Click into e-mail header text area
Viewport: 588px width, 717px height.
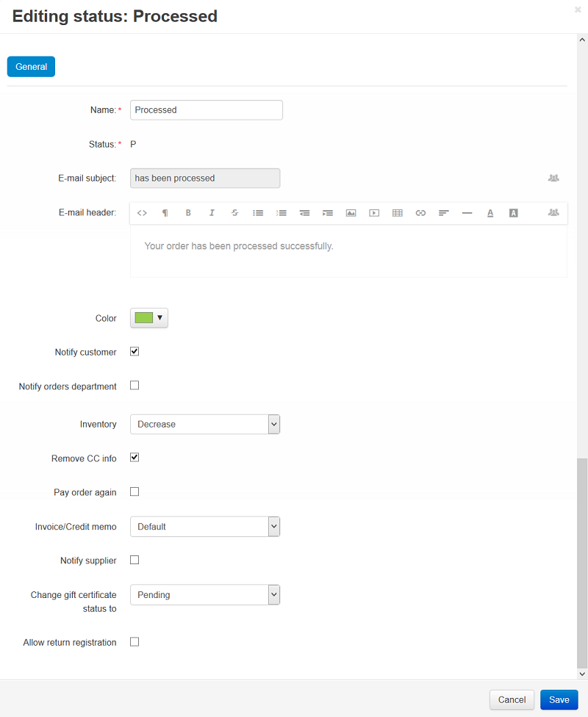tap(348, 251)
